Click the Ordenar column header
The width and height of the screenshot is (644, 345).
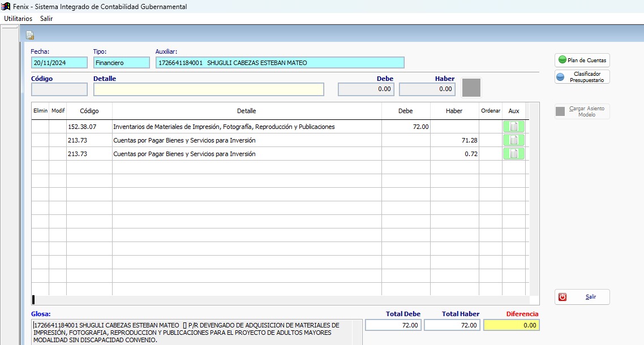(x=490, y=111)
